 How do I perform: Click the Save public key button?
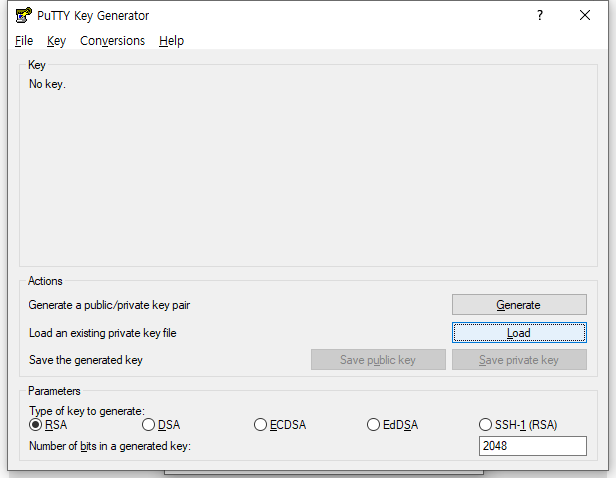[377, 360]
